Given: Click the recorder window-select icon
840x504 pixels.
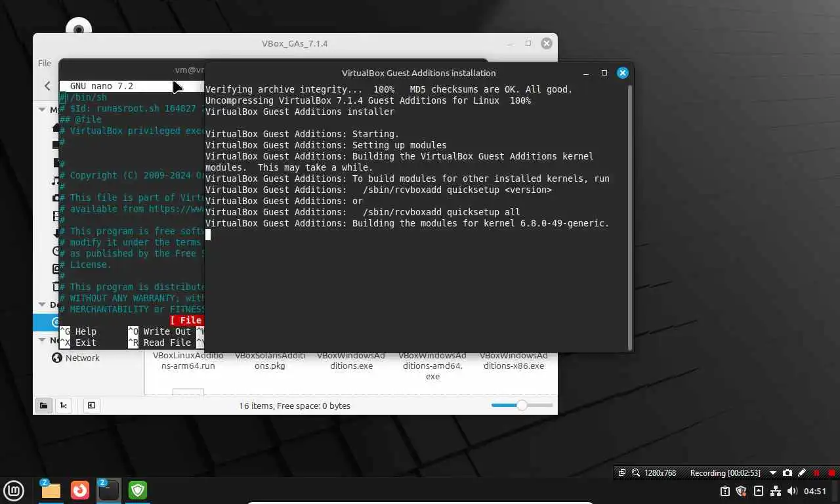Looking at the screenshot, I should pos(622,472).
